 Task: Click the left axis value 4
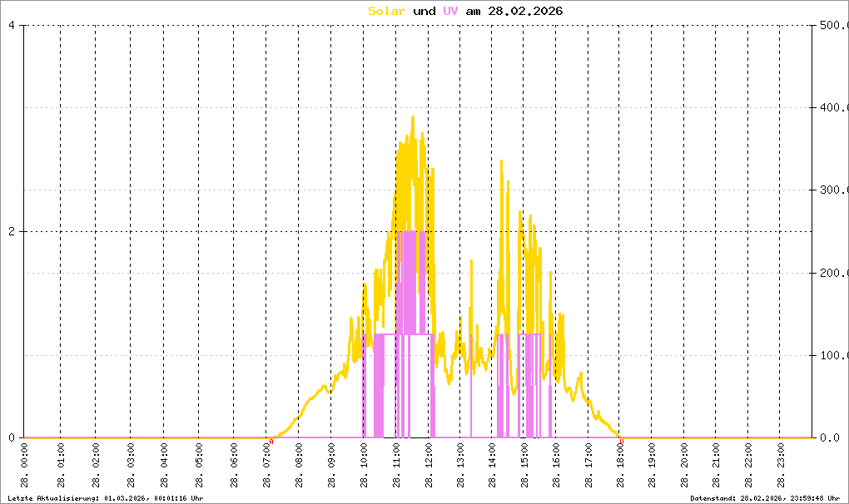12,25
